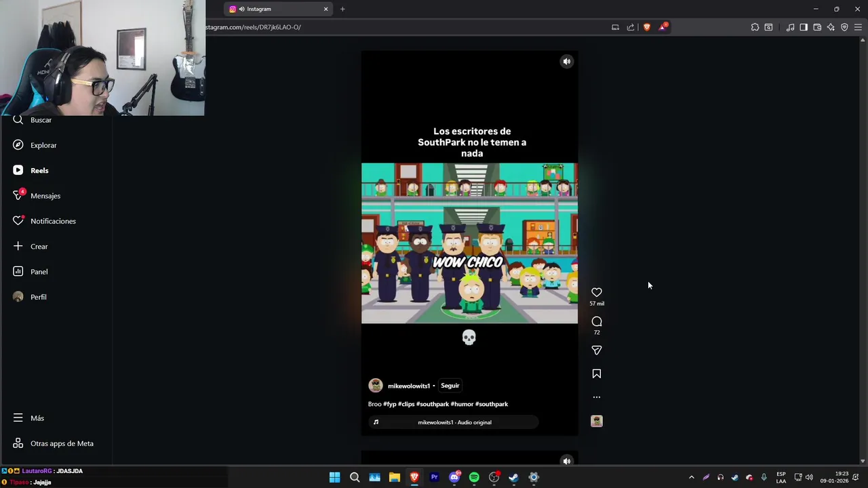Open Discord from the taskbar
868x488 pixels.
tap(454, 477)
